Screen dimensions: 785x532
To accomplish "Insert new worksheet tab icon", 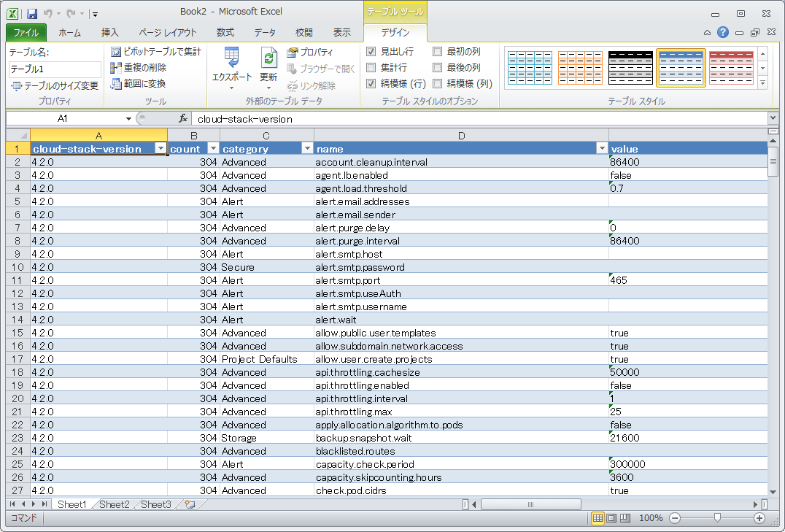I will (190, 504).
